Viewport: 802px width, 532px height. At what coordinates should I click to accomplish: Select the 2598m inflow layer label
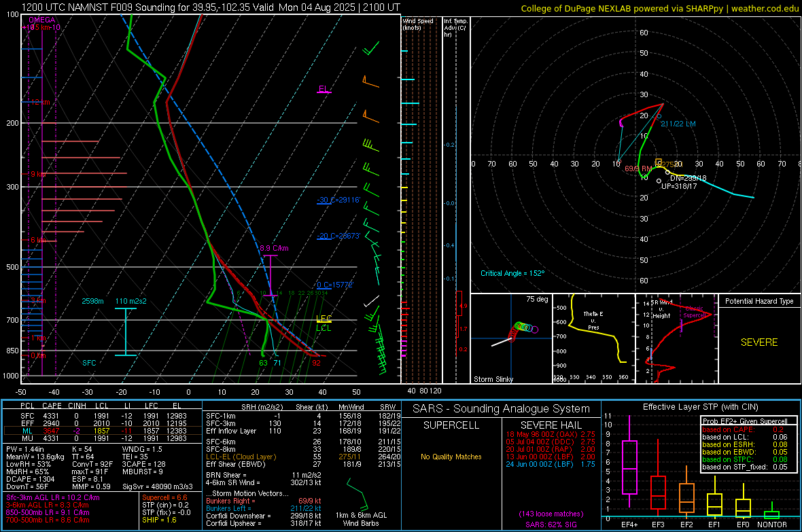92,301
